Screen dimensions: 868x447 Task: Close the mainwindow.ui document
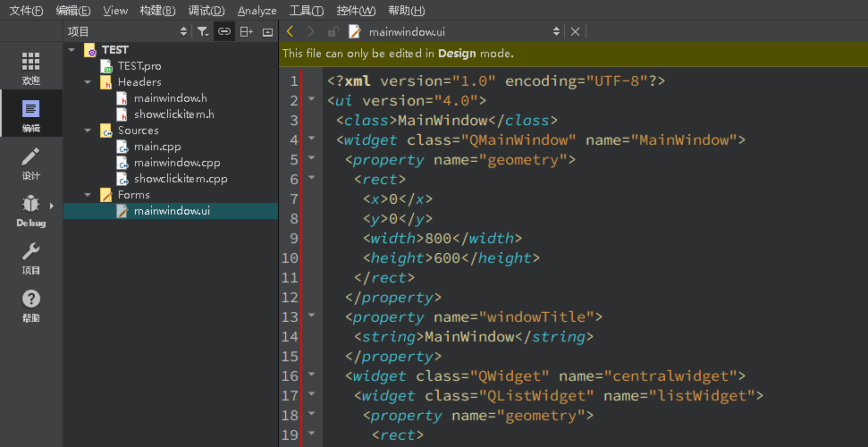click(575, 32)
